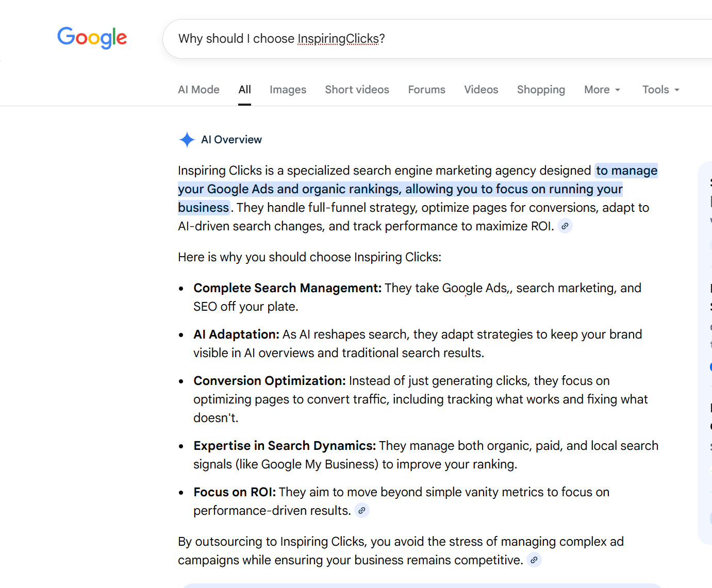Click the underlined word InspiringClicks in search

(338, 39)
